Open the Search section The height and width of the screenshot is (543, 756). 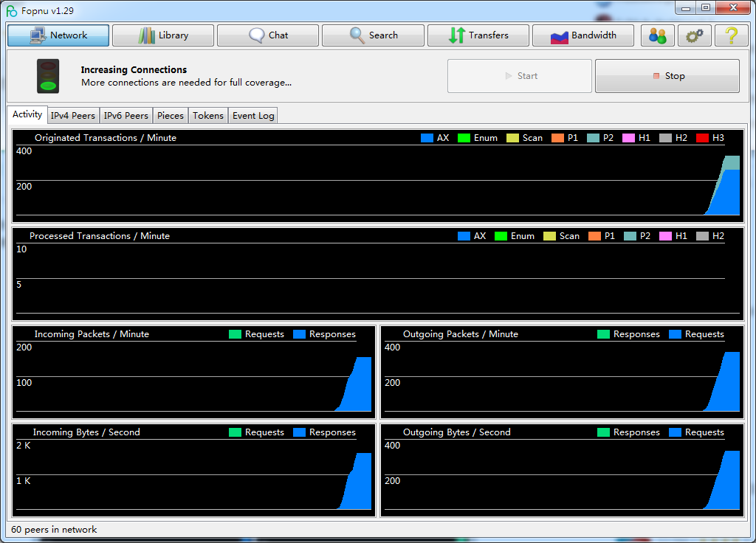pyautogui.click(x=373, y=35)
